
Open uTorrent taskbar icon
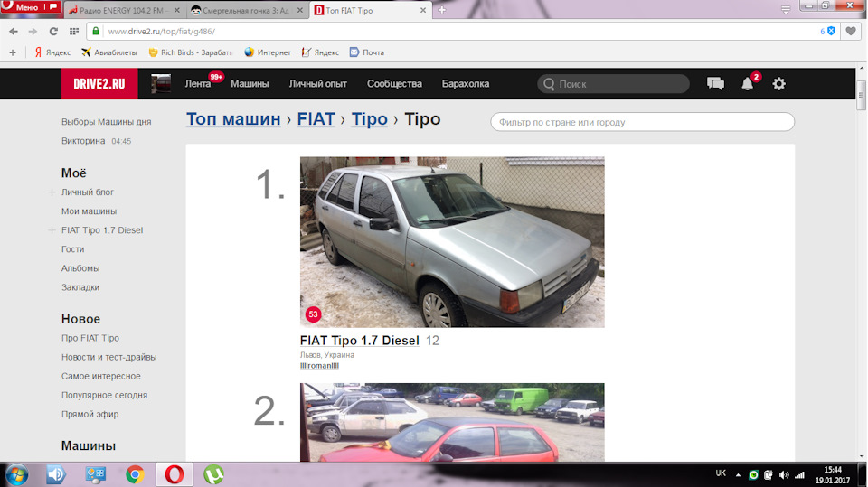coord(213,475)
